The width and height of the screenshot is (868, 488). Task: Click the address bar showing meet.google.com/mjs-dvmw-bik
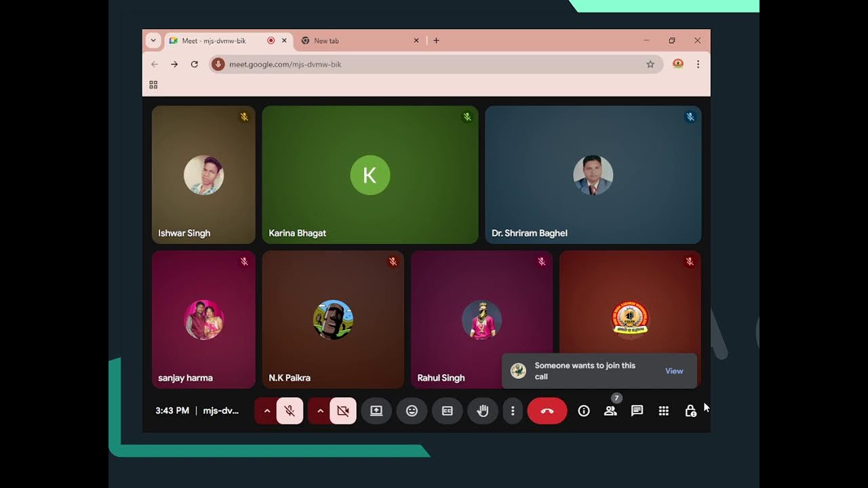pyautogui.click(x=436, y=64)
